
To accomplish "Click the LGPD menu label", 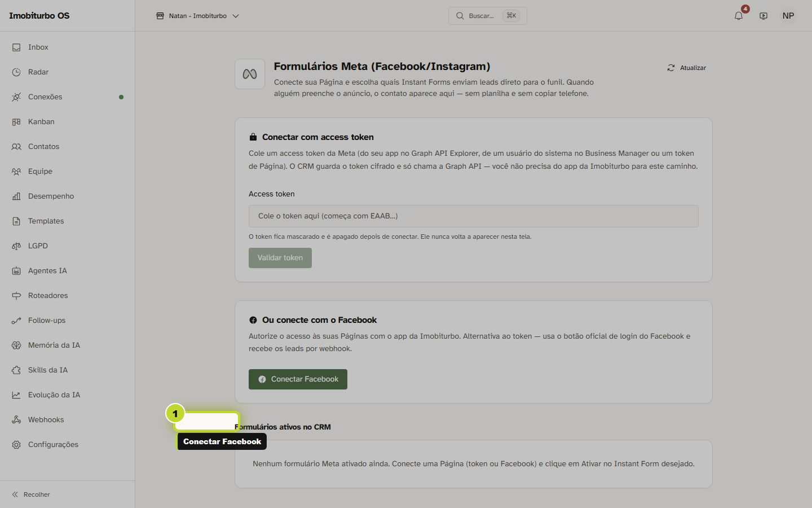I will [x=38, y=246].
